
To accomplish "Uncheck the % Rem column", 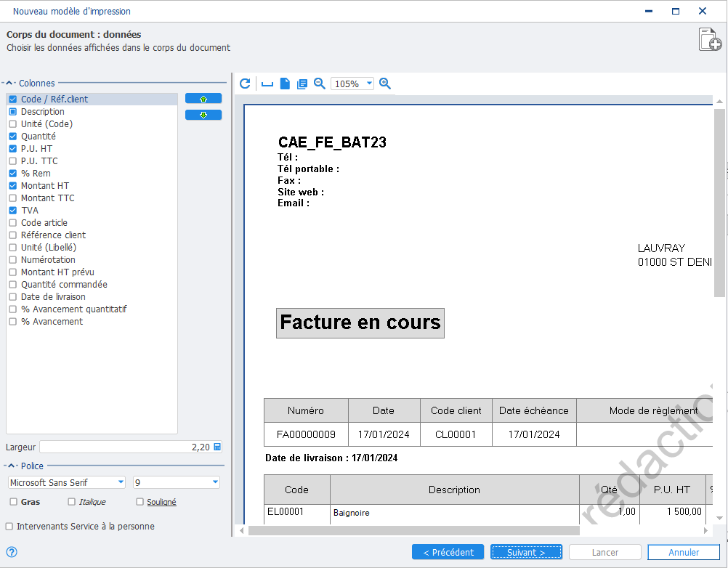I will (13, 174).
